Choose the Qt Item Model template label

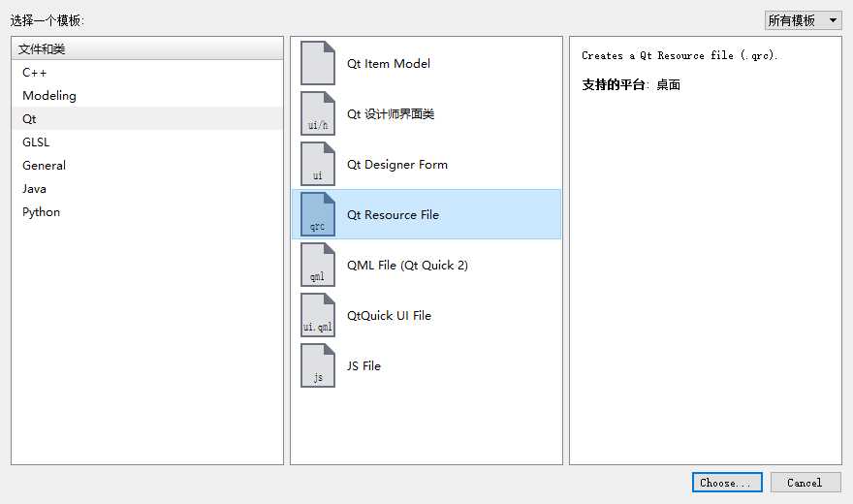389,64
